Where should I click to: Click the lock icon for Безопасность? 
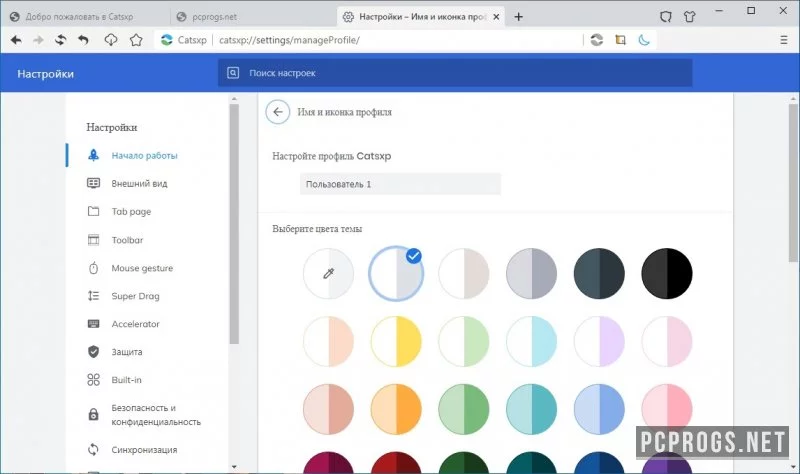click(x=93, y=414)
